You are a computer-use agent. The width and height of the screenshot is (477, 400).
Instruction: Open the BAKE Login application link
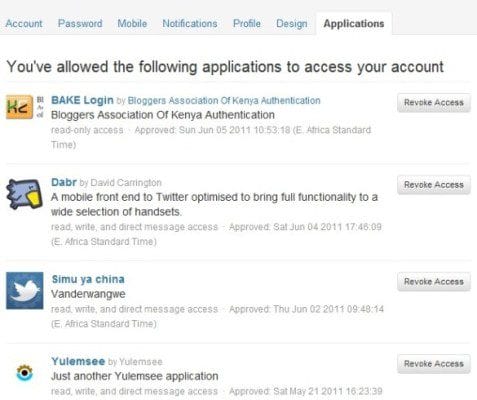pyautogui.click(x=82, y=100)
